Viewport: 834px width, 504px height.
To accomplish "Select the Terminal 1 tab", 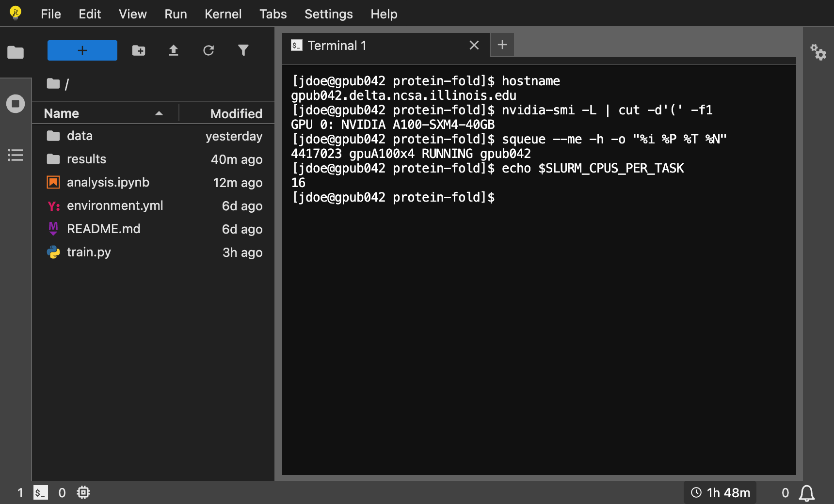I will click(386, 46).
